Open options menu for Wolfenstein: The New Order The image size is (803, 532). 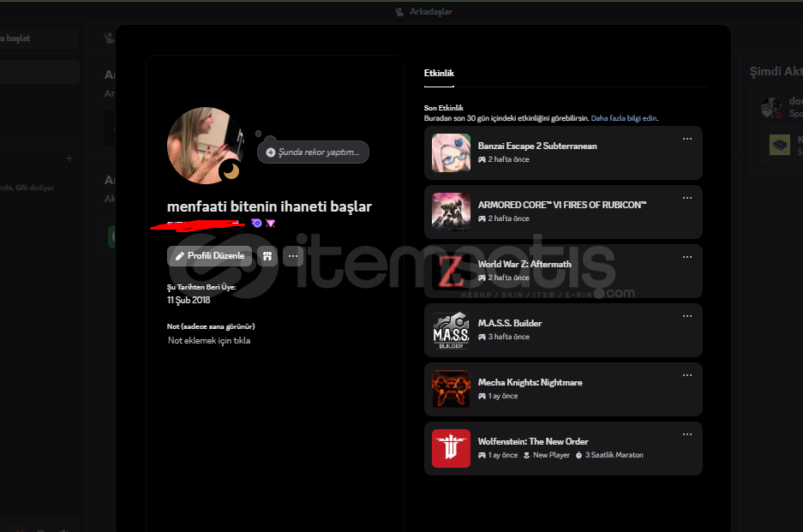tap(687, 434)
